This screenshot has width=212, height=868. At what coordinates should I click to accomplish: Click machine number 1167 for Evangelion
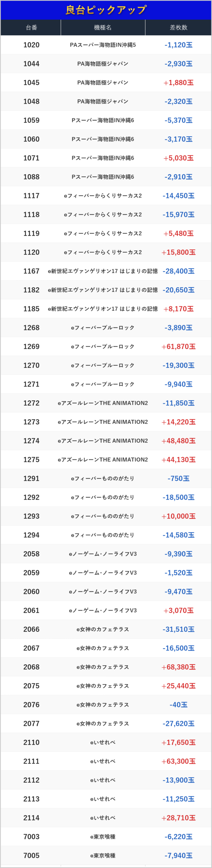point(31,271)
